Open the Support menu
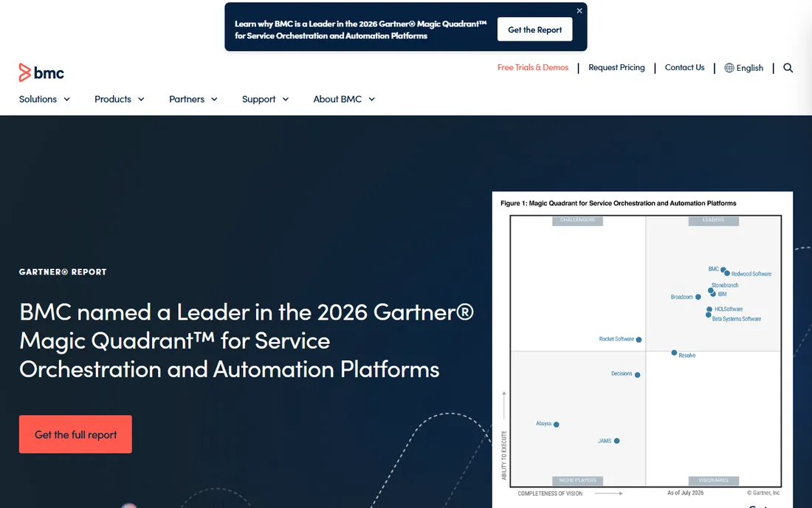This screenshot has width=812, height=508. (258, 99)
